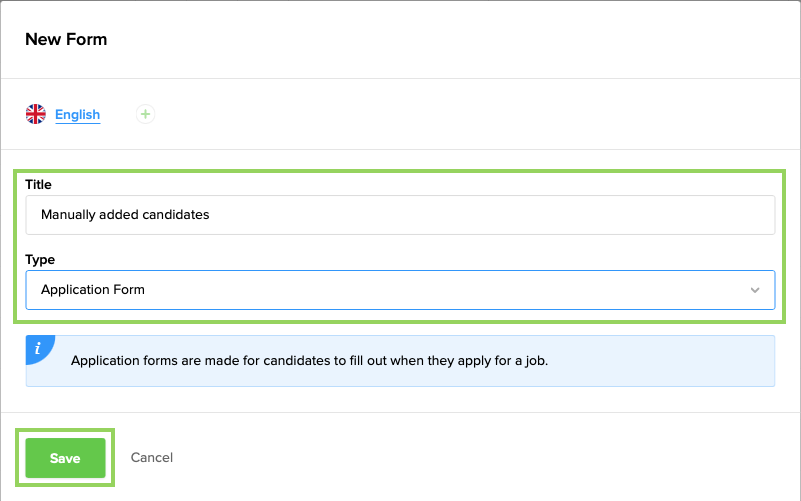This screenshot has height=501, width=801.
Task: Click the Type field label
Action: pyautogui.click(x=40, y=259)
